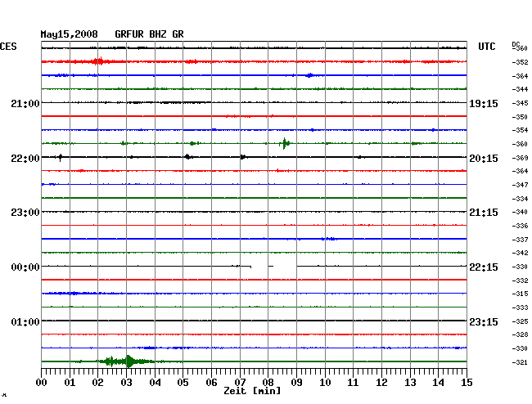532x404 pixels.
Task: Click the DC offset value -333
Action: 520,307
